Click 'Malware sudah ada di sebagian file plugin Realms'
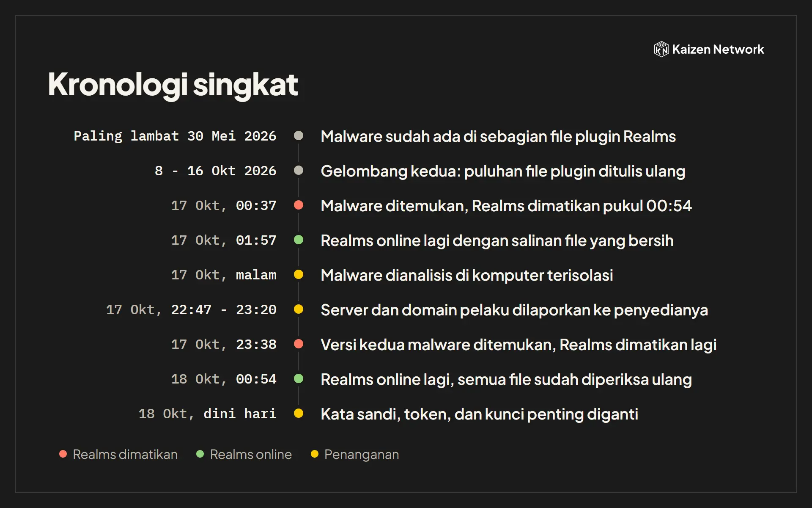Screen dimensions: 812x508 [x=498, y=137]
